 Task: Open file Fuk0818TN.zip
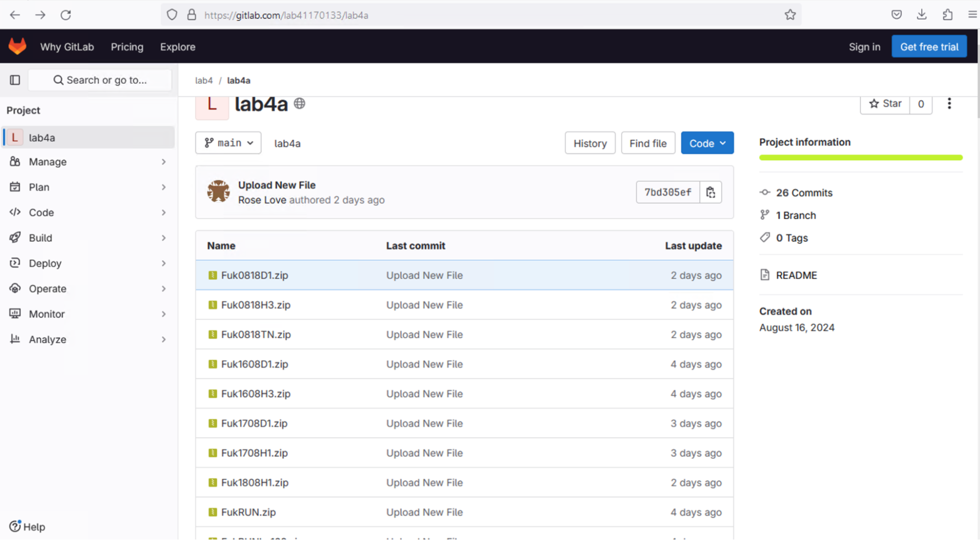256,334
